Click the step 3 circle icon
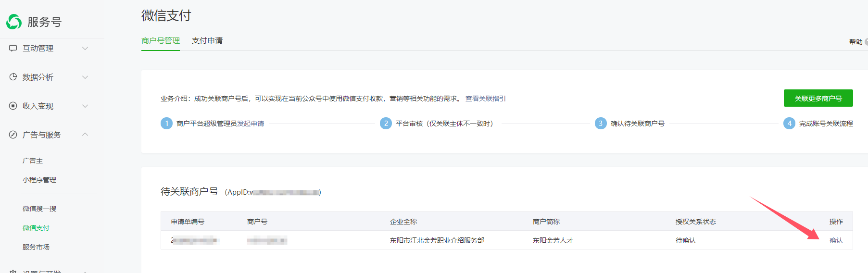This screenshot has height=273, width=868. point(601,124)
